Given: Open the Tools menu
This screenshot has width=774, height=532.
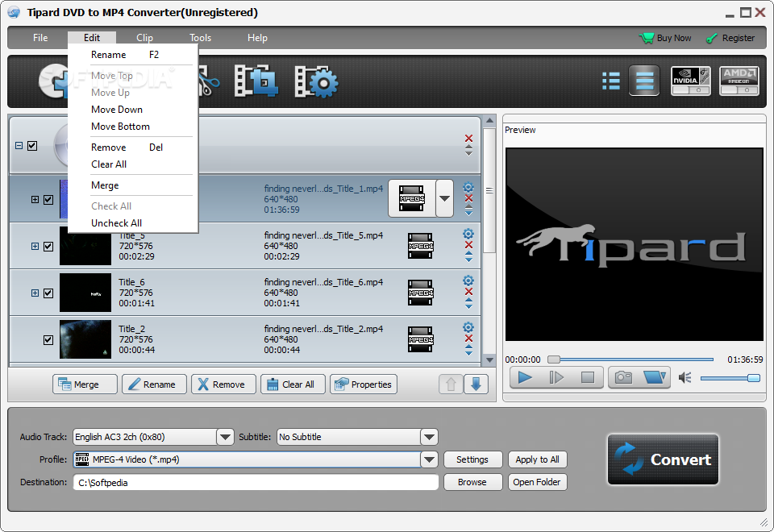Looking at the screenshot, I should pos(201,38).
